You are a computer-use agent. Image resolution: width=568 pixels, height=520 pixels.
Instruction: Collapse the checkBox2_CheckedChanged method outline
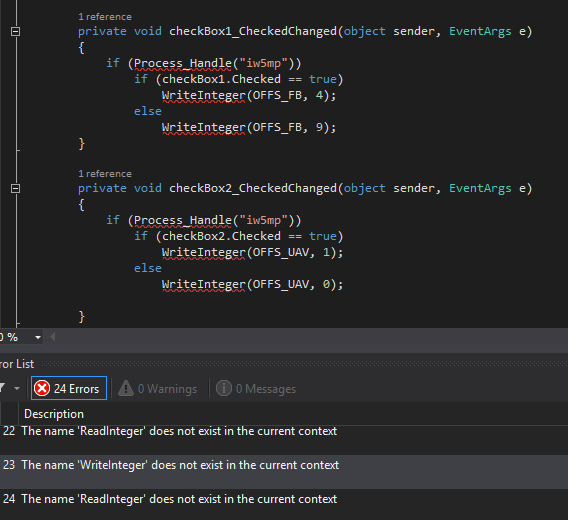click(x=15, y=188)
